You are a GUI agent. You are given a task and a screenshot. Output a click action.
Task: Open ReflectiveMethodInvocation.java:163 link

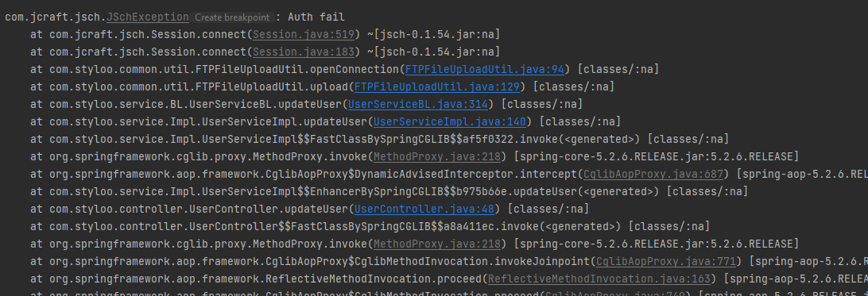coord(599,279)
